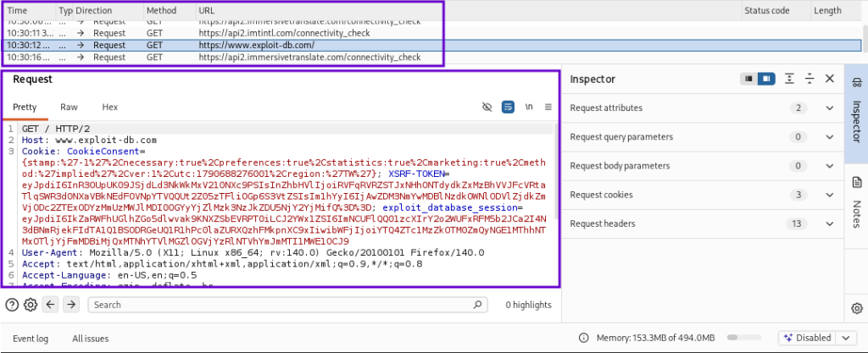Click the magnifier icon in Search box
Screen dimensions: 868x353
pyautogui.click(x=477, y=305)
